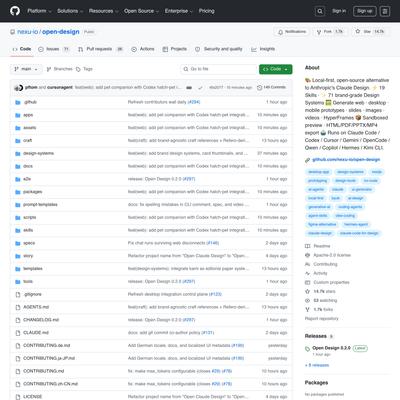The height and width of the screenshot is (400, 400).
Task: Open the packages folder
Action: (x=33, y=192)
